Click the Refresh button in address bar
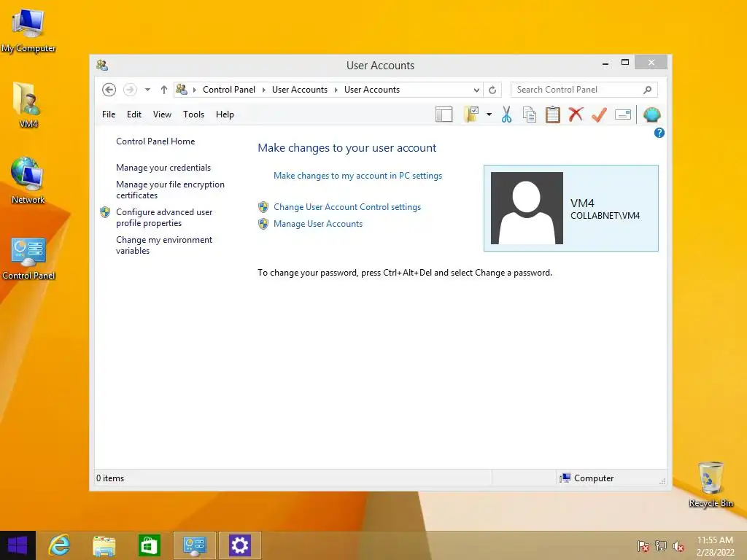This screenshot has height=560, width=747. 492,90
